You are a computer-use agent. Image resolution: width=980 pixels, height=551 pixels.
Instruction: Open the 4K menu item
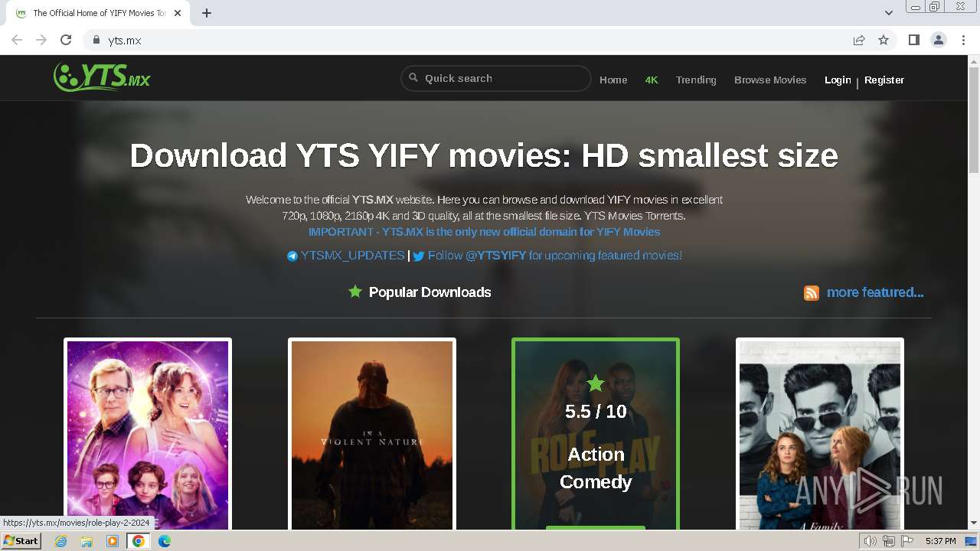coord(652,80)
